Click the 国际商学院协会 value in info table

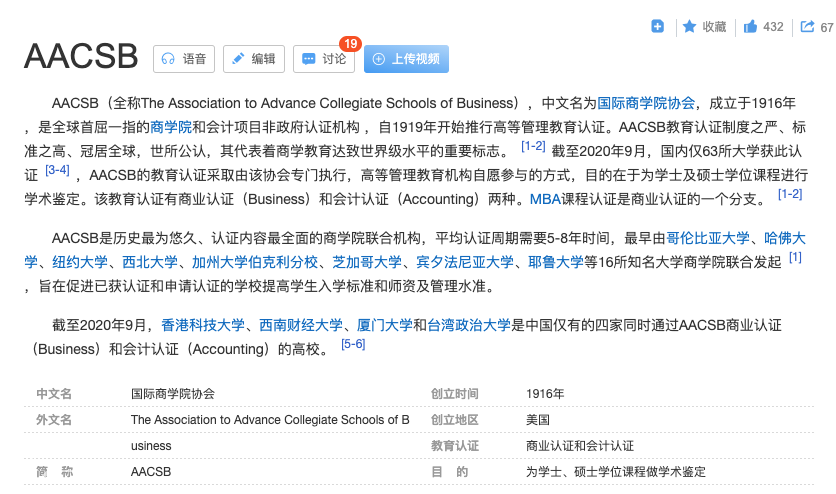point(173,394)
